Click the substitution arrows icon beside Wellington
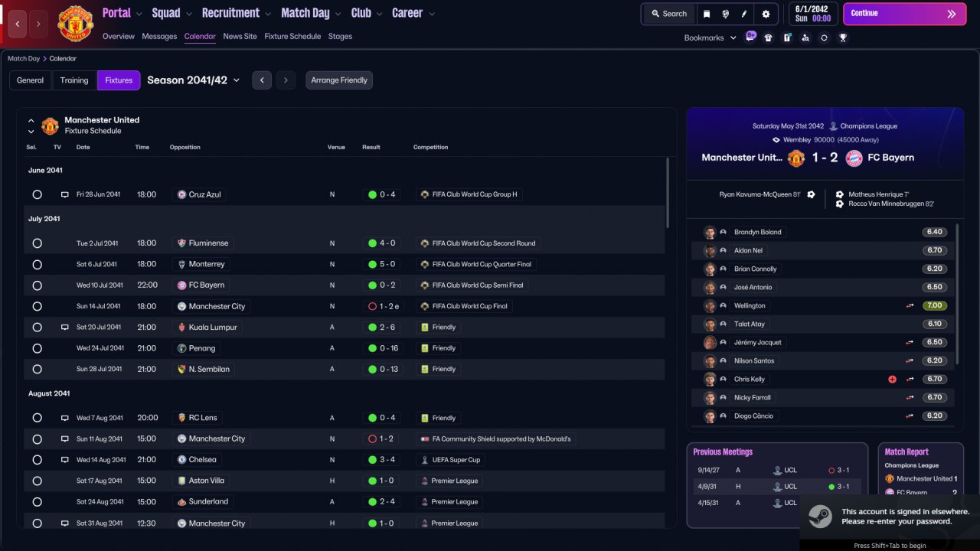Image resolution: width=980 pixels, height=551 pixels. click(910, 305)
